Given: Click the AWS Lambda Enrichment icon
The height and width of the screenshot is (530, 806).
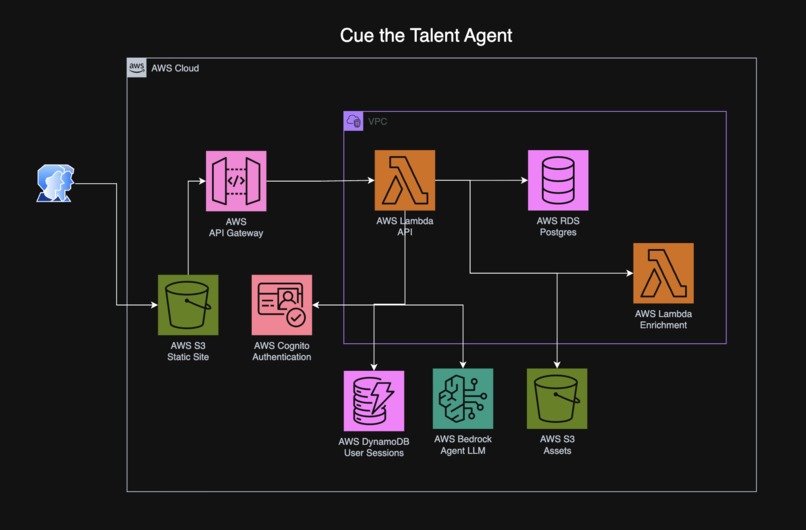Looking at the screenshot, I should pyautogui.click(x=663, y=273).
